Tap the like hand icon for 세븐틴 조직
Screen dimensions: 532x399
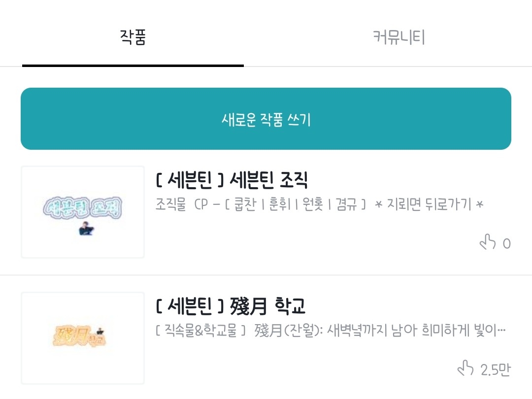[487, 242]
